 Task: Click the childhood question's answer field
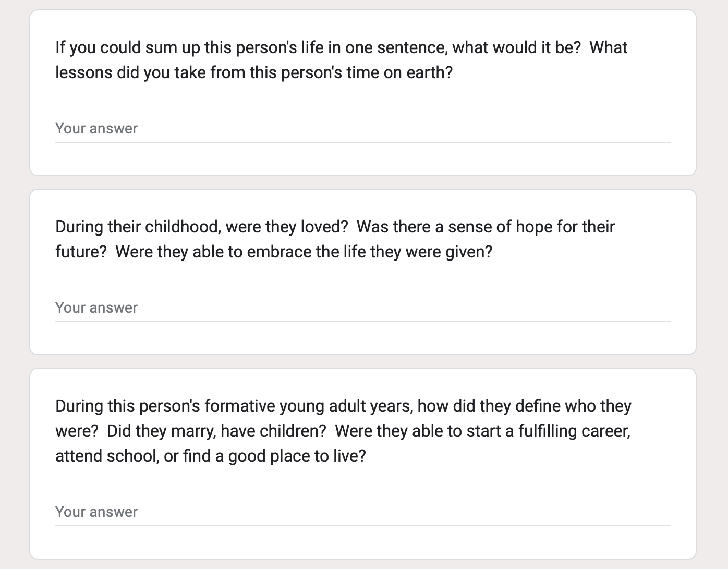point(362,308)
